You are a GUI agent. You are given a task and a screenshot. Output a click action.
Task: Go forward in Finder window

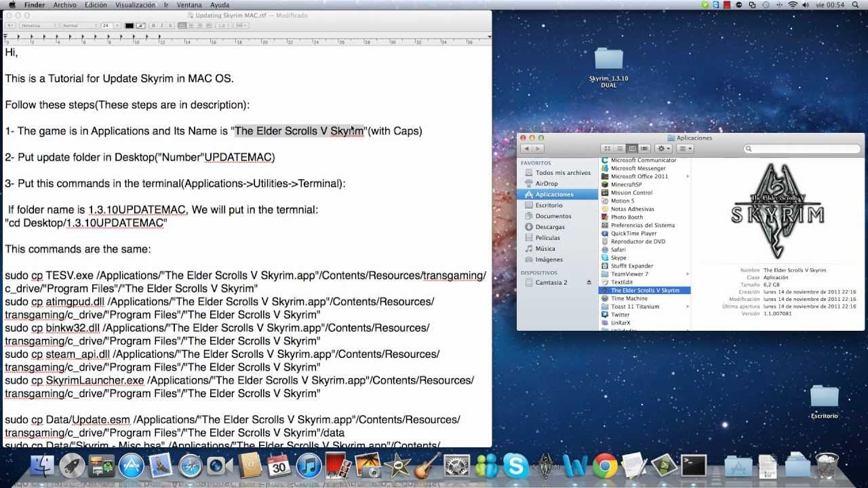(538, 148)
